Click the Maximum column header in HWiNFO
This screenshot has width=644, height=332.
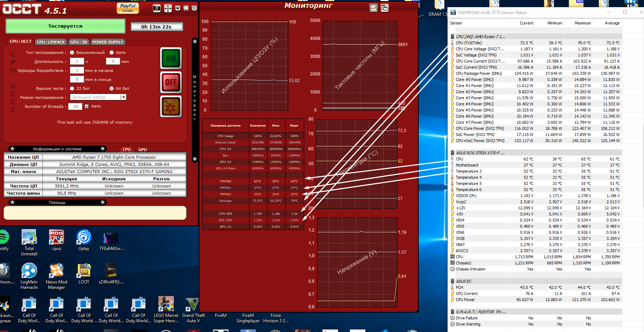click(578, 23)
